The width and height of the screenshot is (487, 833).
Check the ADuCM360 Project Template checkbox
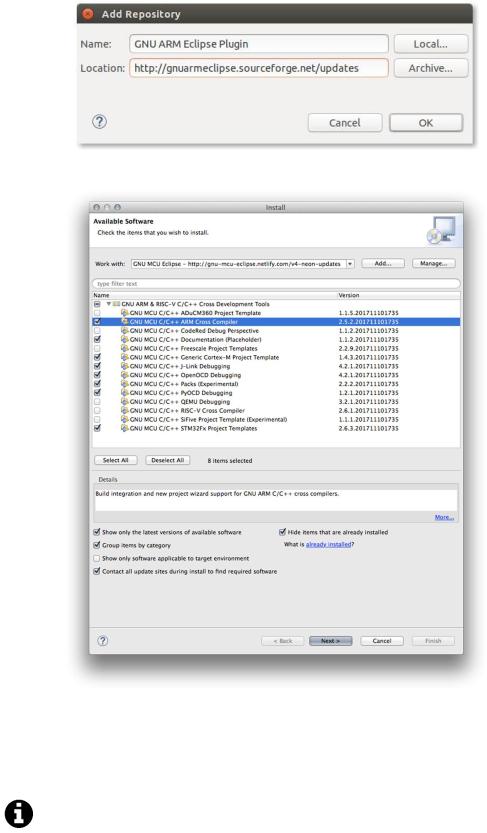pos(97,313)
